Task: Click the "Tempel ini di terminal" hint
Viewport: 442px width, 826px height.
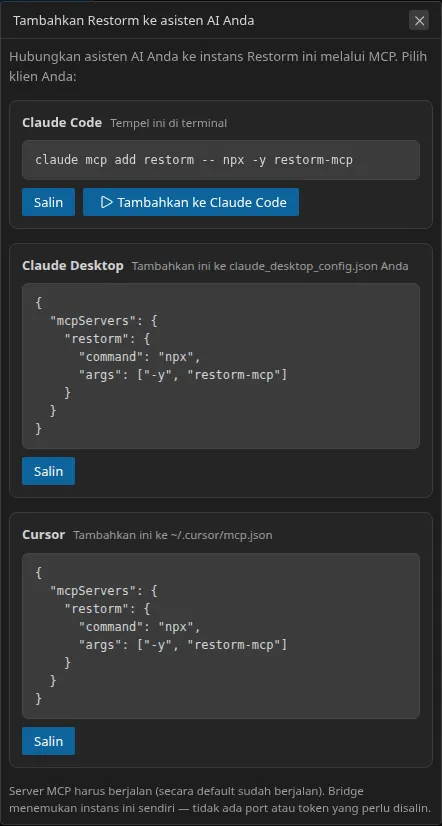Action: point(169,123)
